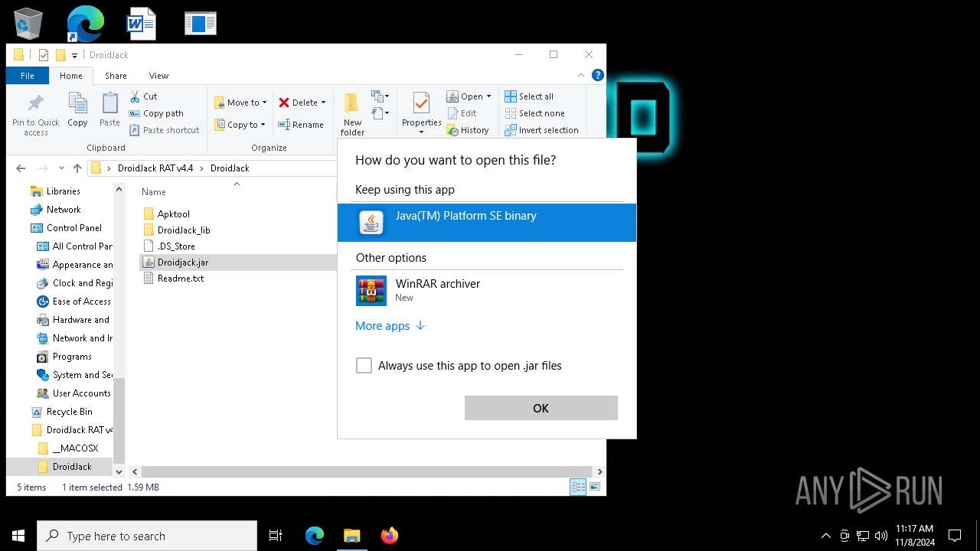The height and width of the screenshot is (551, 980).
Task: Choose Java(TM) Platform SE binary
Action: (x=487, y=223)
